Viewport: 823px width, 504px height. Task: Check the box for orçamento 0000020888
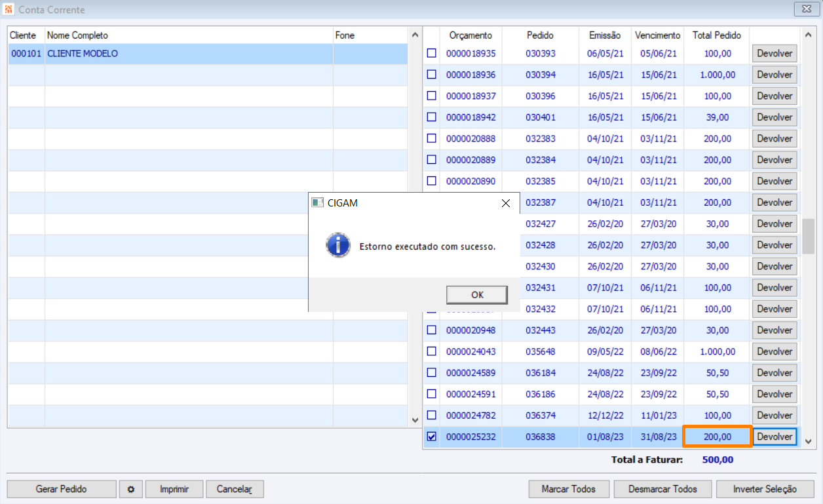[x=431, y=138]
